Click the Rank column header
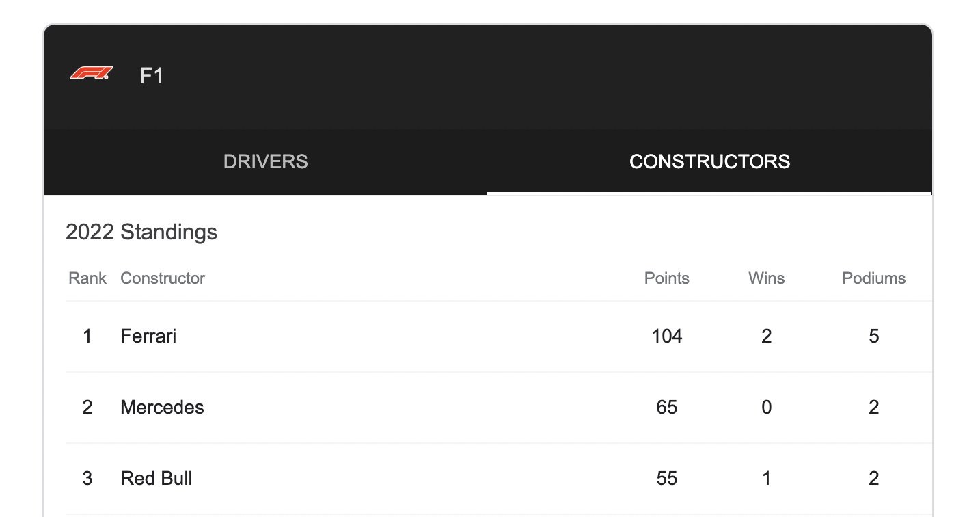Viewport: 980px width, 517px height. [x=87, y=278]
